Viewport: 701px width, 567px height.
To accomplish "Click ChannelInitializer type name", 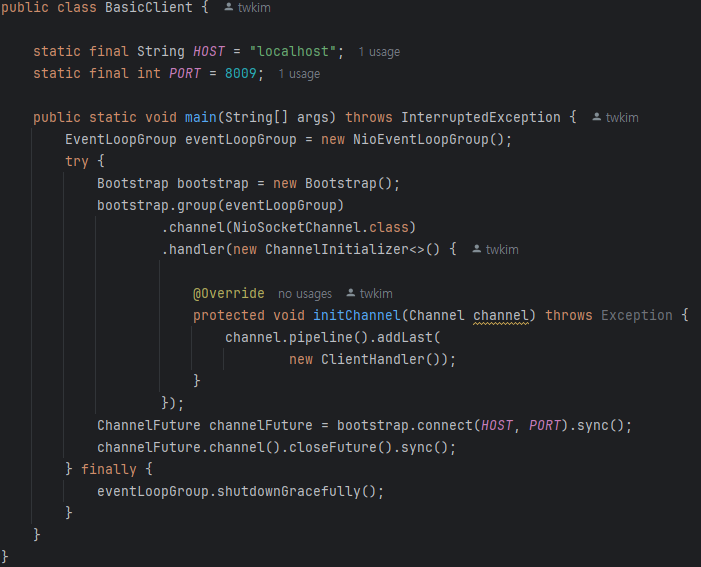I will [x=337, y=250].
